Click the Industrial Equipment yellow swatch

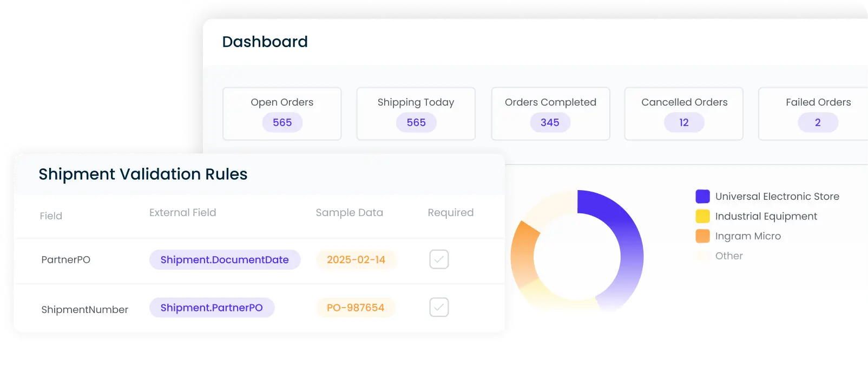[702, 217]
